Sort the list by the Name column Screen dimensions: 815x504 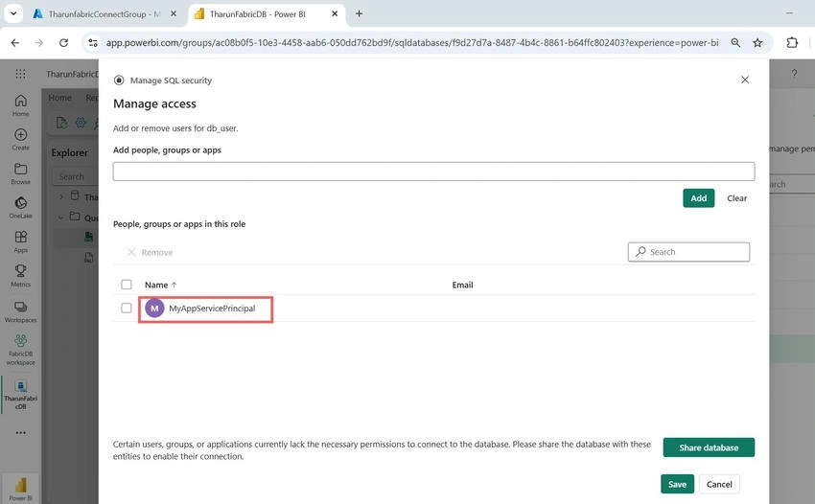pyautogui.click(x=161, y=285)
